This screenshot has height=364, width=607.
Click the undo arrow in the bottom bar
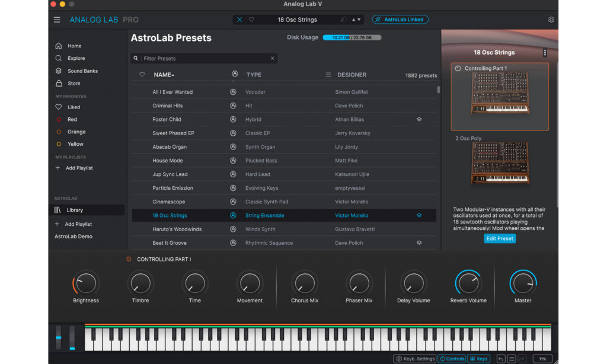pos(501,359)
